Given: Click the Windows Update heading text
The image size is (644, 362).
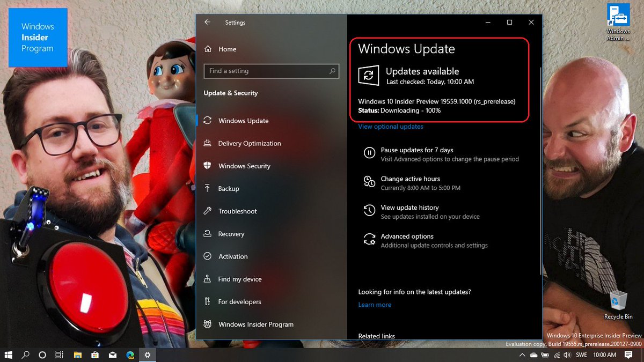Looking at the screenshot, I should (x=406, y=49).
